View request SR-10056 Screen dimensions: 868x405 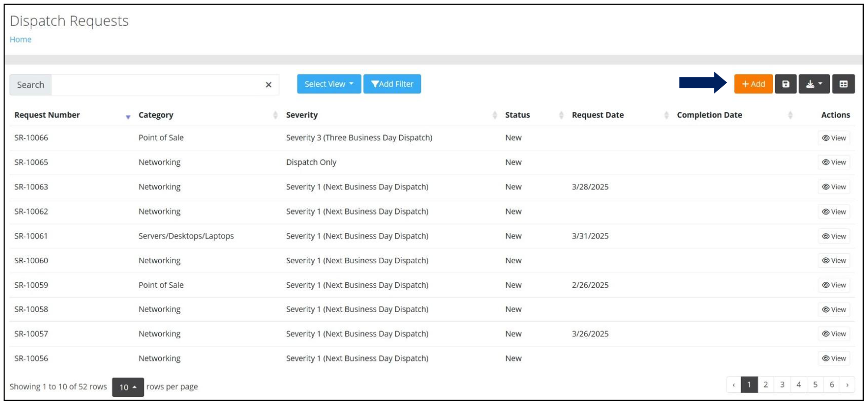click(834, 358)
